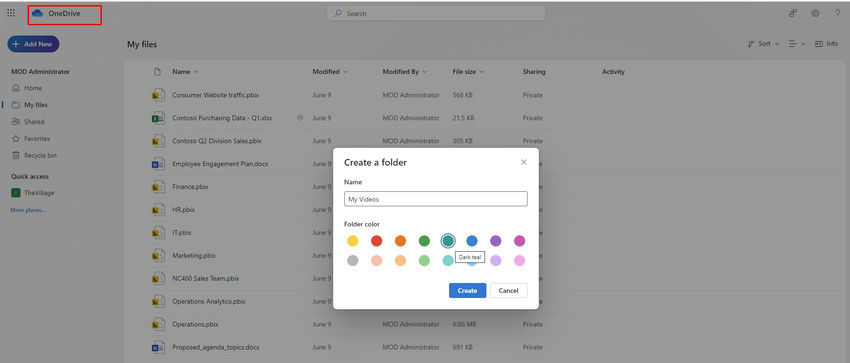850x363 pixels.
Task: Choose the grey folder color
Action: (353, 261)
